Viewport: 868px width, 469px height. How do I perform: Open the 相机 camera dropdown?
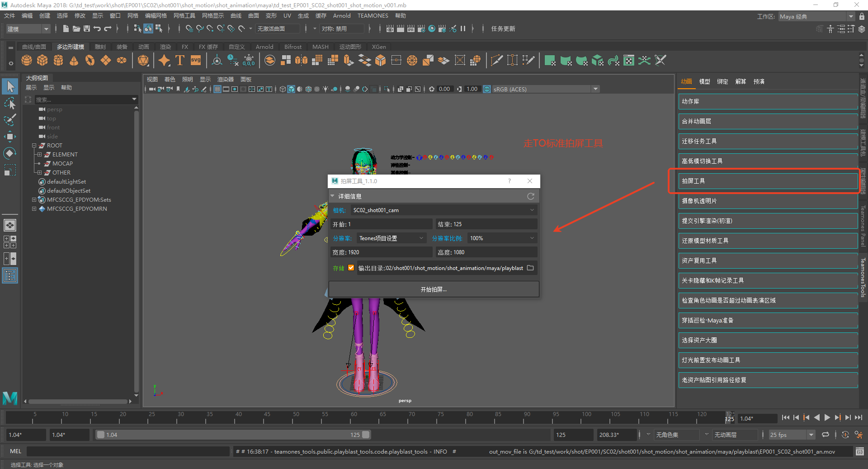tap(443, 210)
